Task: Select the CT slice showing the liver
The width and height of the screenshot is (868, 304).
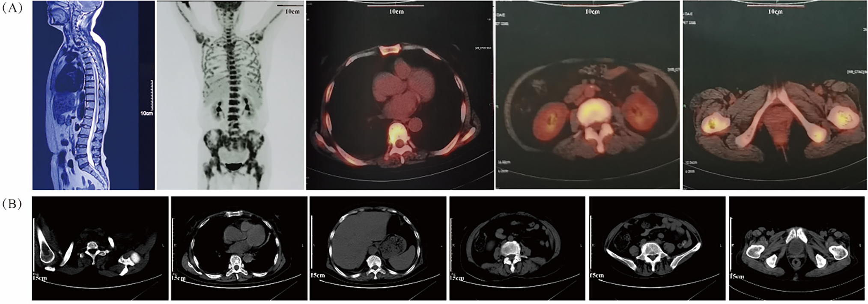Action: 378,248
